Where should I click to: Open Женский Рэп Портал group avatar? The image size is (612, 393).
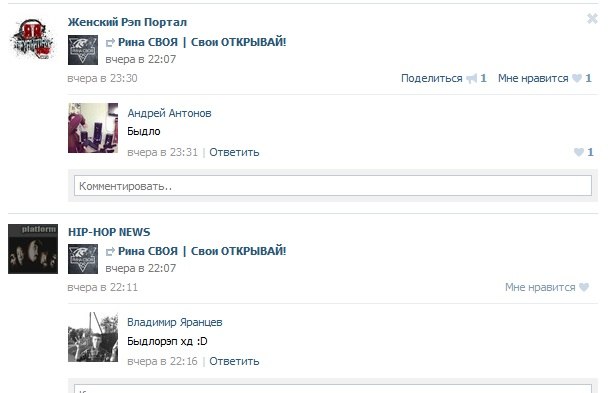click(x=33, y=39)
